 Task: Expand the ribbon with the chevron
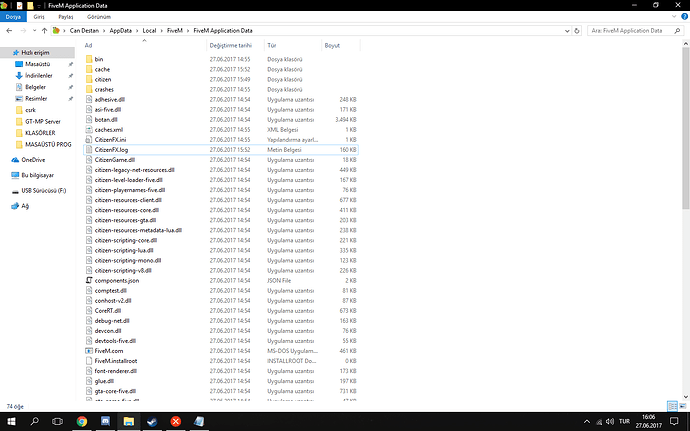tap(674, 17)
